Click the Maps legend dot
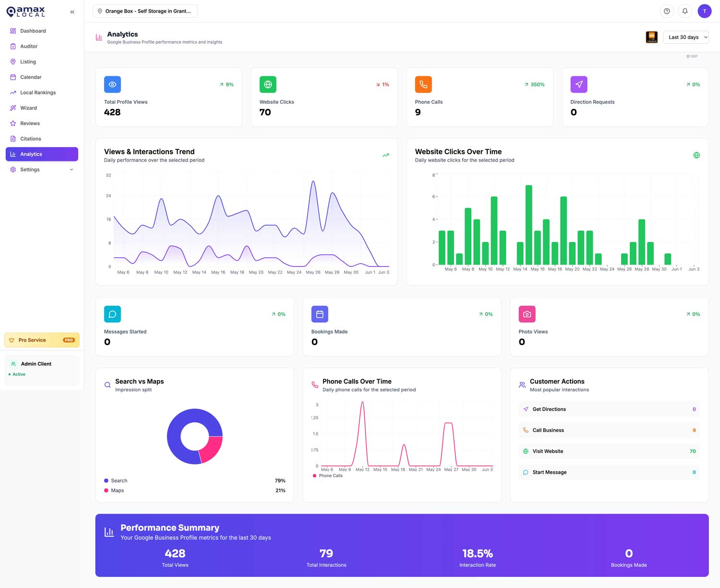Viewport: 720px width, 588px height. click(106, 491)
